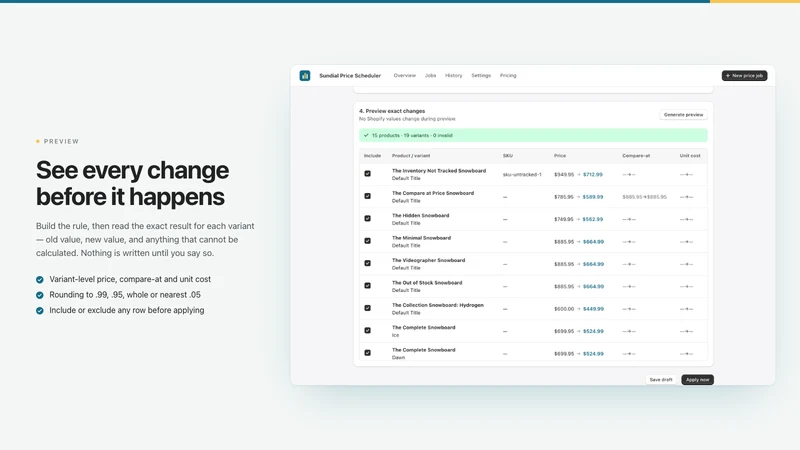Click '4. Preview exact changes' heading
Screen dimensions: 800x450
[392, 111]
